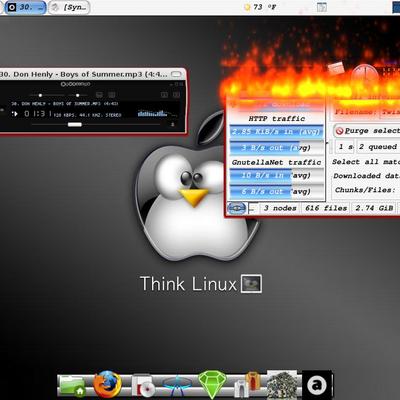Click the arch buildings dock icon
This screenshot has height=400, width=400.
coord(248,385)
